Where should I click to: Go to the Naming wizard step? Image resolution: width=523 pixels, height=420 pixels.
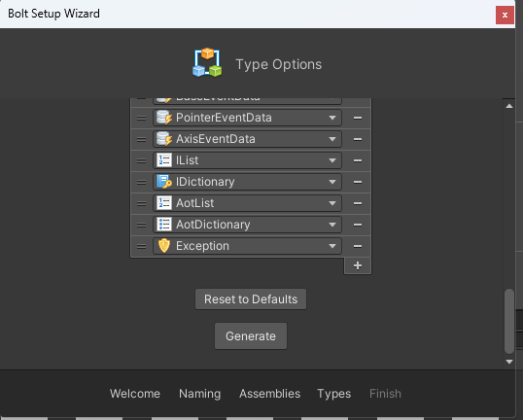coord(200,394)
